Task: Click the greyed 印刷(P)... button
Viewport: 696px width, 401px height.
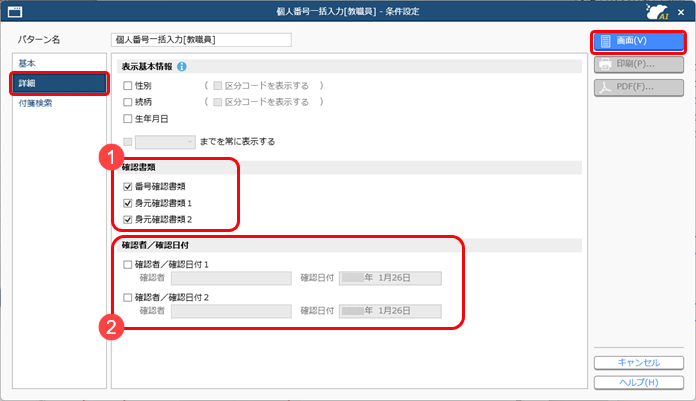Action: [x=638, y=64]
